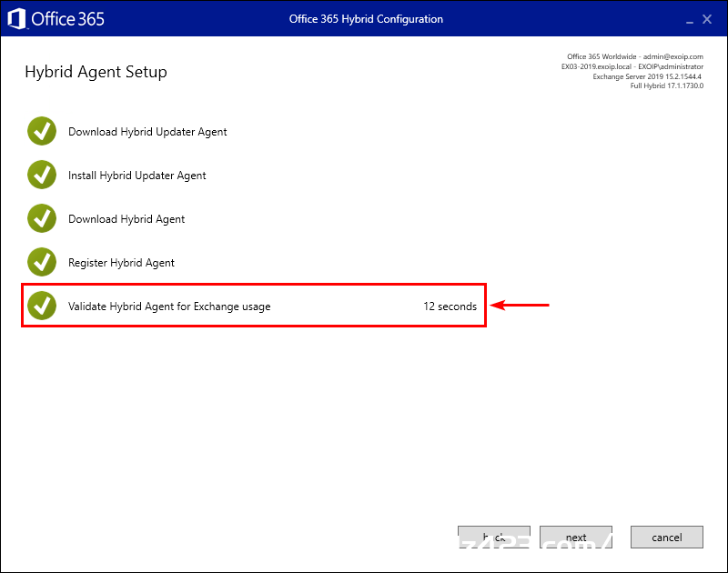The height and width of the screenshot is (573, 728).
Task: Click the back button
Action: (x=494, y=537)
